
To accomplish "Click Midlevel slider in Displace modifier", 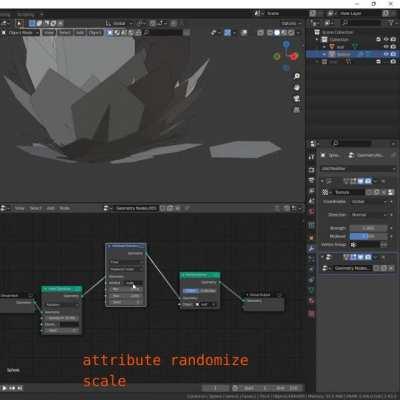I will pyautogui.click(x=368, y=236).
